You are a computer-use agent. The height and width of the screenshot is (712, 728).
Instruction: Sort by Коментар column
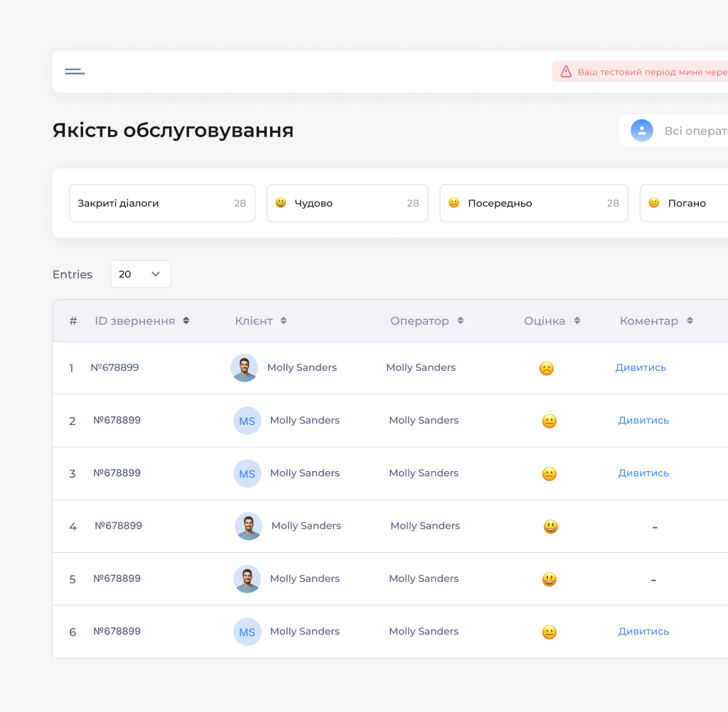click(x=690, y=320)
